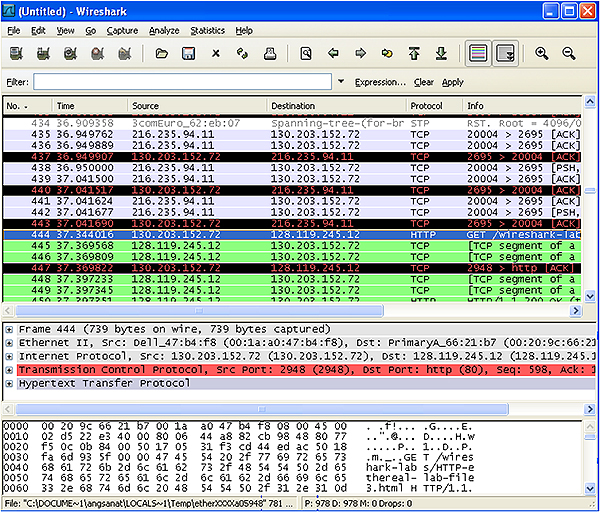
Task: Open the Capture menu
Action: (122, 31)
